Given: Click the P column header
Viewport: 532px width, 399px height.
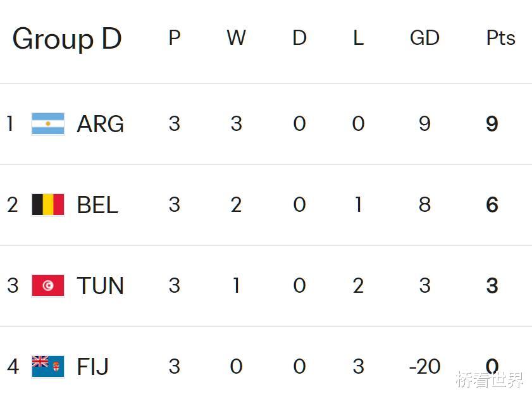Looking at the screenshot, I should pos(175,39).
